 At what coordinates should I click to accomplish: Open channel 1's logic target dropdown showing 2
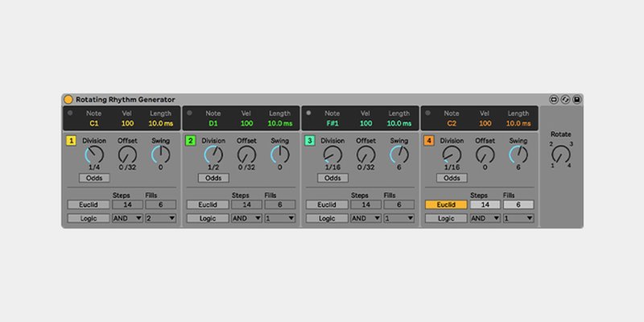(161, 218)
